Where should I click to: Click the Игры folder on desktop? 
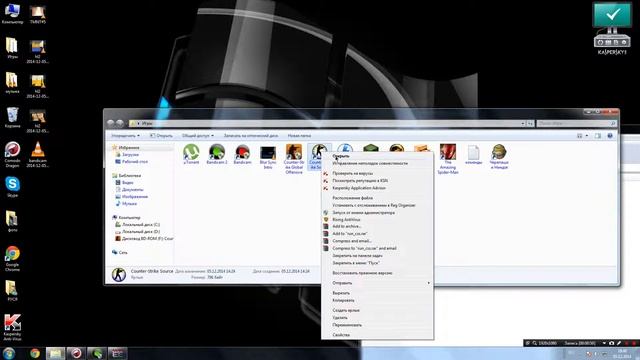click(x=12, y=48)
